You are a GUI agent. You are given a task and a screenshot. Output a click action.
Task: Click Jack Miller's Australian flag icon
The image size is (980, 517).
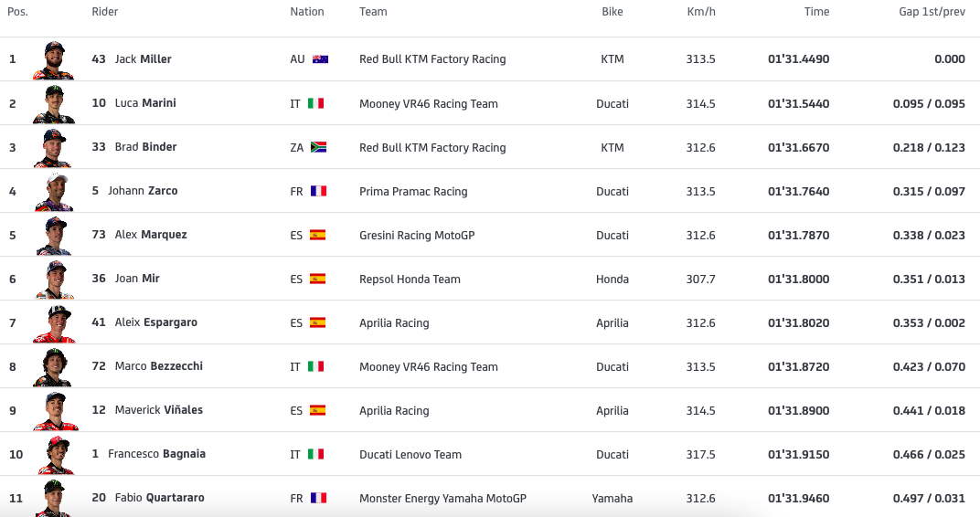320,59
